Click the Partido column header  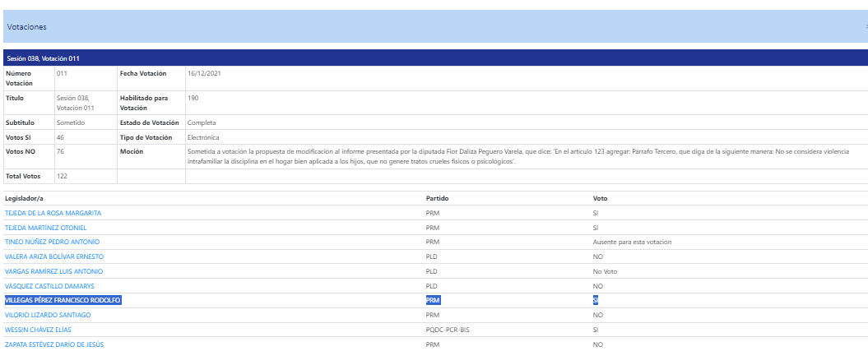(x=436, y=199)
